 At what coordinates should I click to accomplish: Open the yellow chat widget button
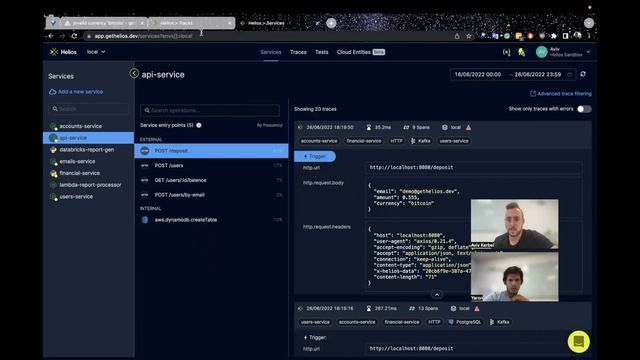578,341
